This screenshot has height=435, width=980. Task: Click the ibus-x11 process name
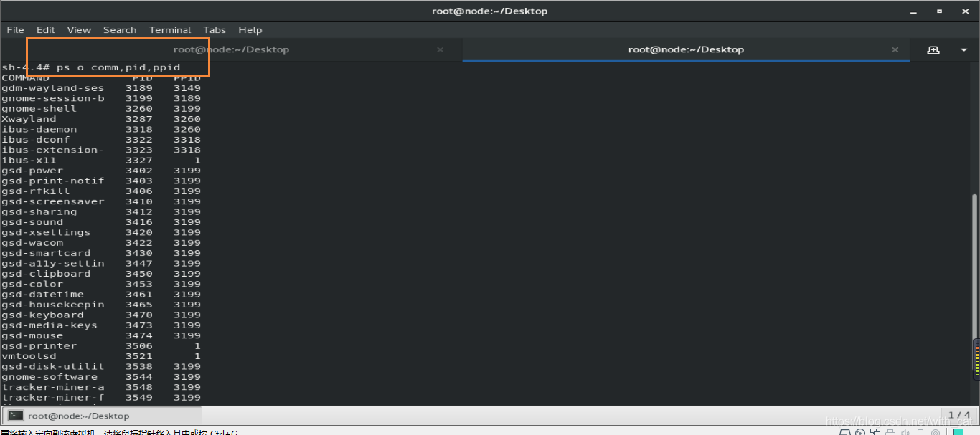click(x=29, y=161)
